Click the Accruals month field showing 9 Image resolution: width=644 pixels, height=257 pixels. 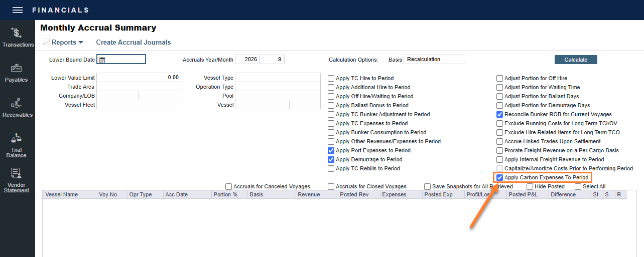[x=272, y=60]
